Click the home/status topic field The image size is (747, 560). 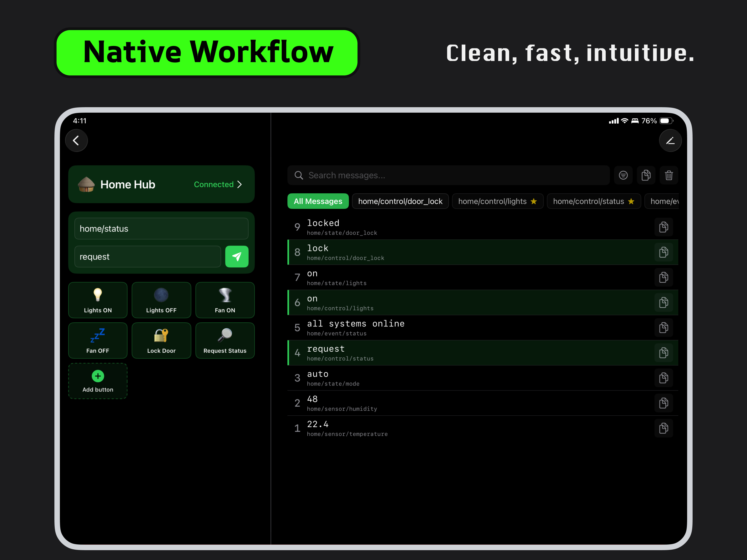pyautogui.click(x=161, y=229)
